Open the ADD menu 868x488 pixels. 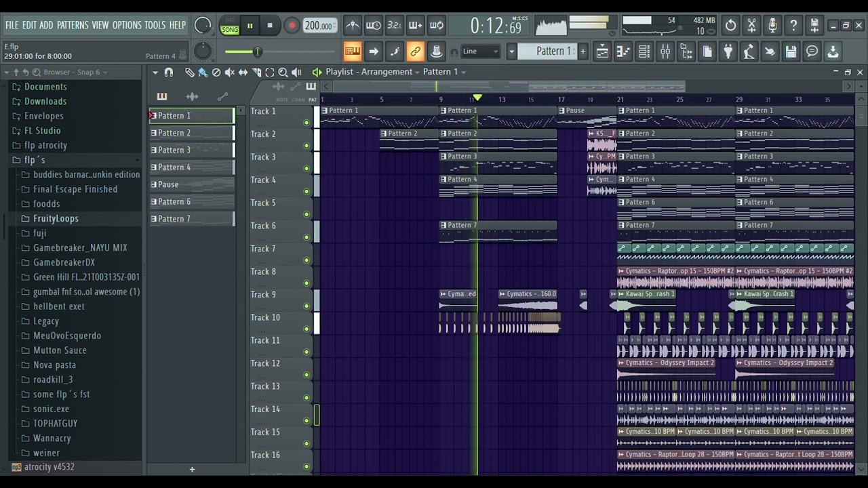click(46, 25)
